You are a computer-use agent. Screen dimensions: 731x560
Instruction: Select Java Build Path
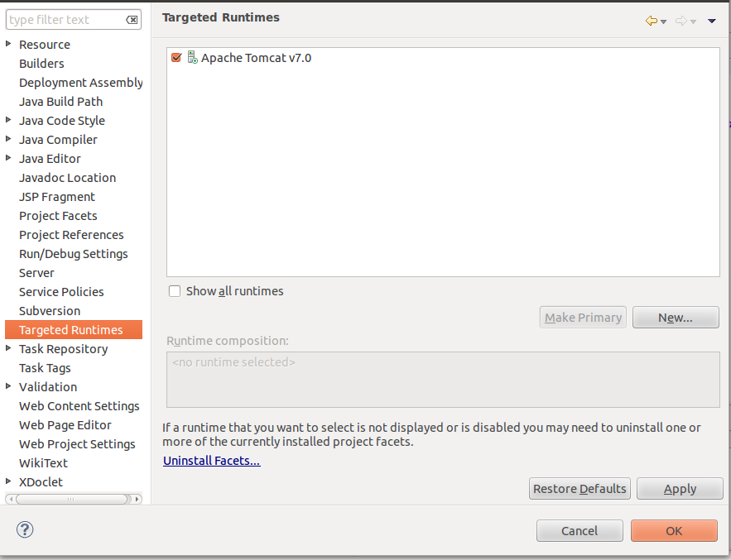(60, 102)
